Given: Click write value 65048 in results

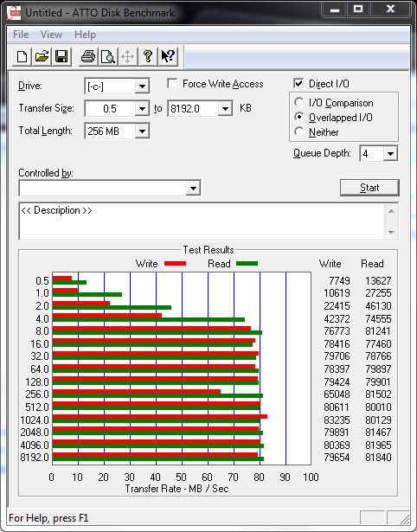Looking at the screenshot, I should tap(337, 394).
